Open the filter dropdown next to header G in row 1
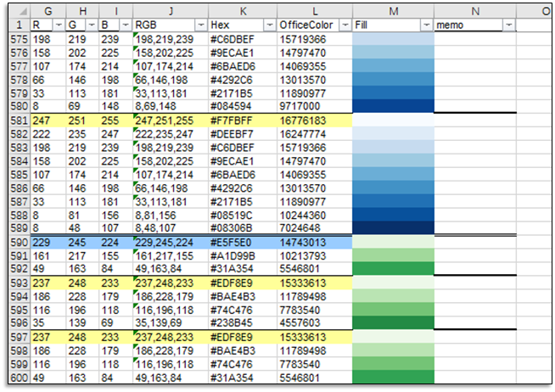 click(92, 25)
